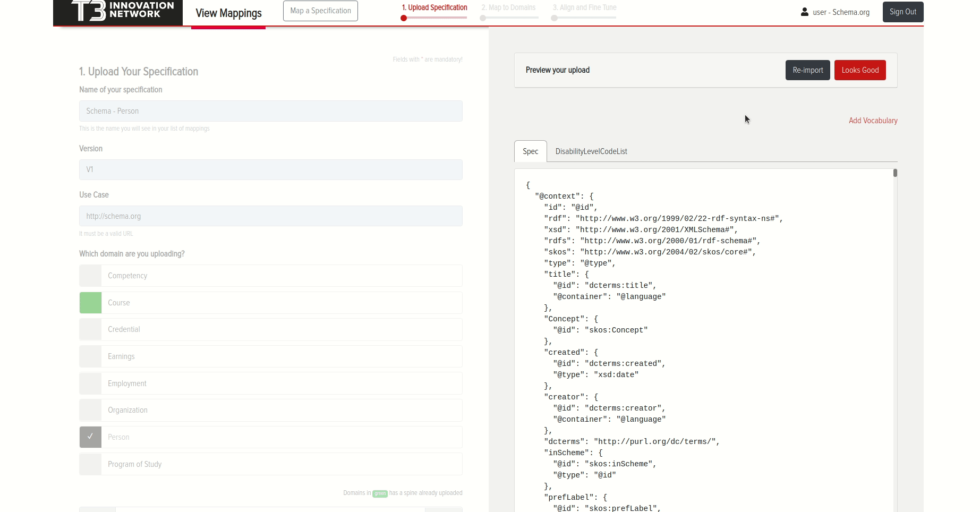This screenshot has width=980, height=512.
Task: Click the "@context" line in preview
Action: click(x=564, y=196)
